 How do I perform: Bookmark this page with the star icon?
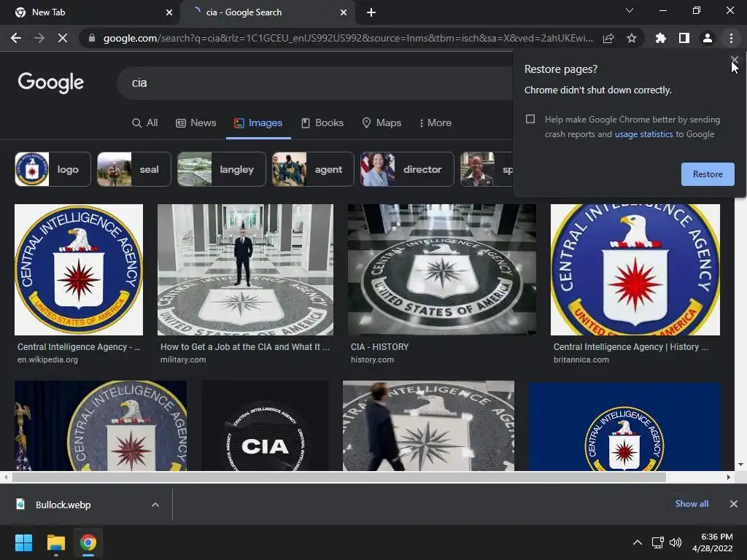pos(631,38)
